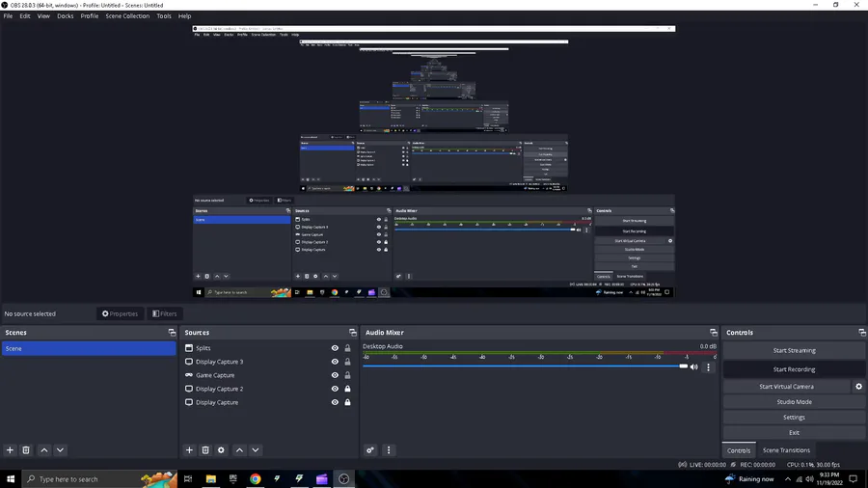Hide the Display Capture source
This screenshot has width=868, height=488.
[335, 402]
